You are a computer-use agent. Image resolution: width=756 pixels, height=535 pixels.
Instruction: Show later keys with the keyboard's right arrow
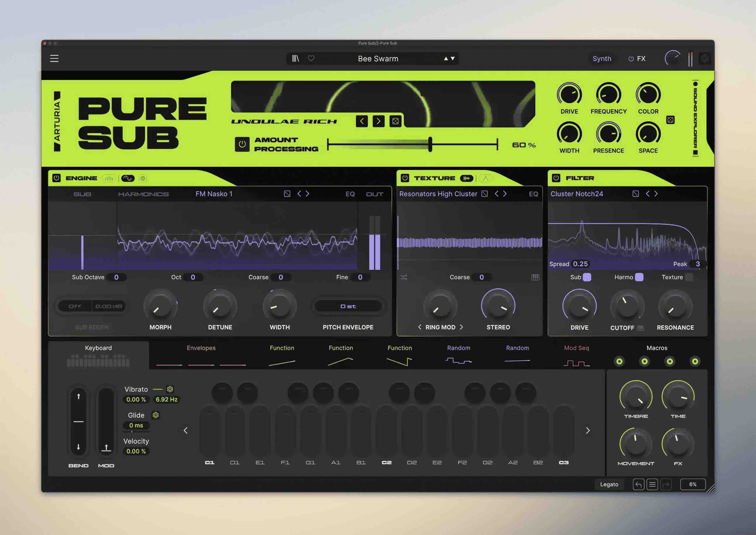[x=588, y=430]
